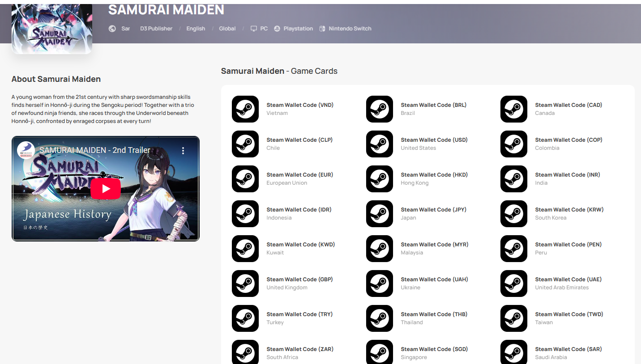The image size is (641, 364).
Task: Click the Steam icon beside Kuwait KWD card
Action: pyautogui.click(x=245, y=249)
